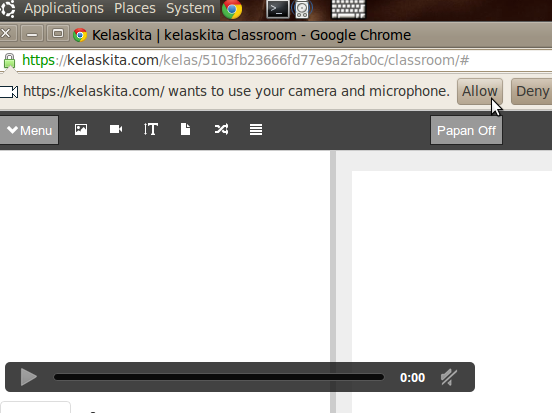Click the document file icon
552x413 pixels.
[x=186, y=129]
